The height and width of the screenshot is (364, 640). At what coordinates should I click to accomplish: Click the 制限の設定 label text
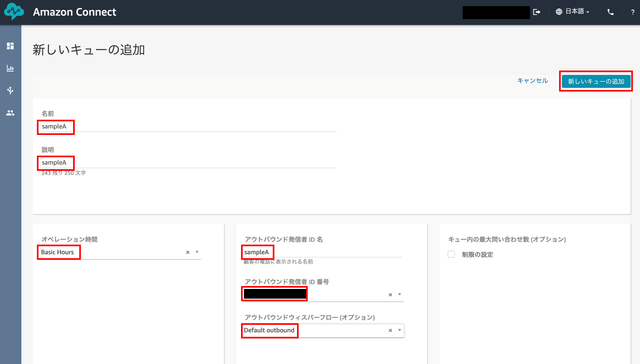point(478,255)
